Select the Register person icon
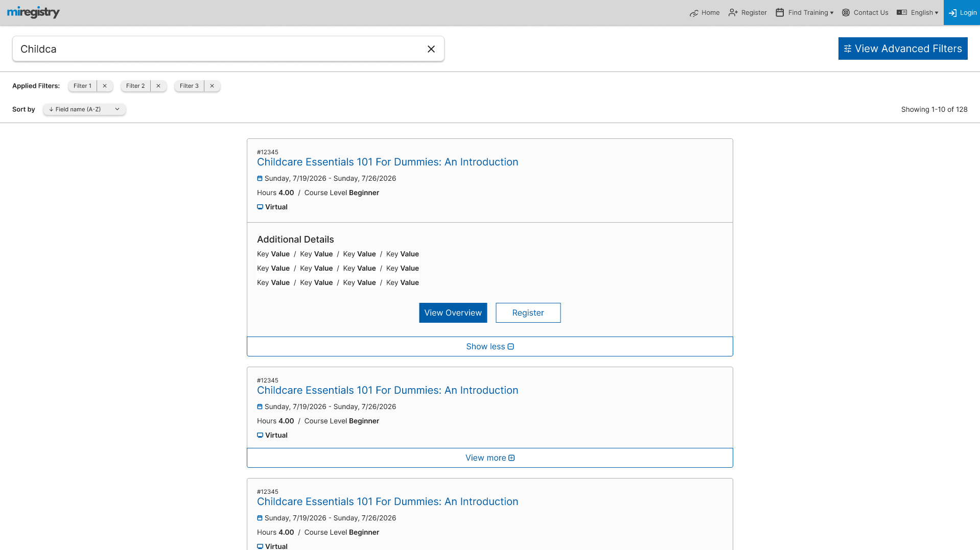The height and width of the screenshot is (550, 980). pyautogui.click(x=733, y=12)
